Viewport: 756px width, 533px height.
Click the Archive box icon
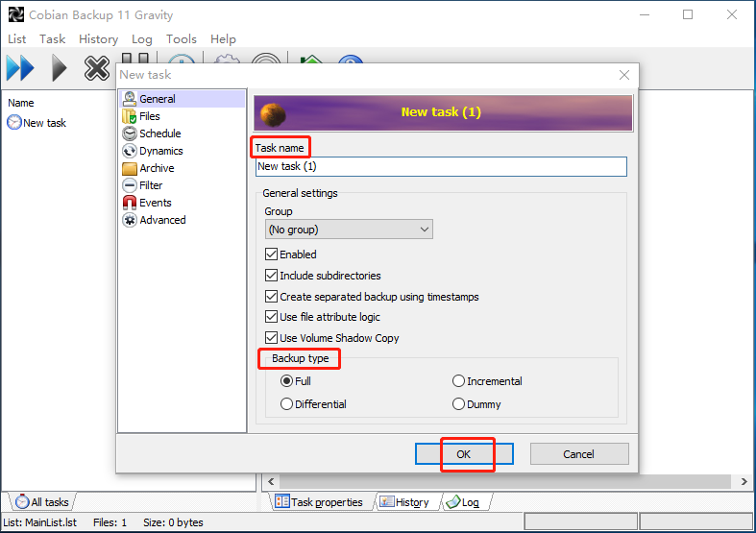coord(130,168)
